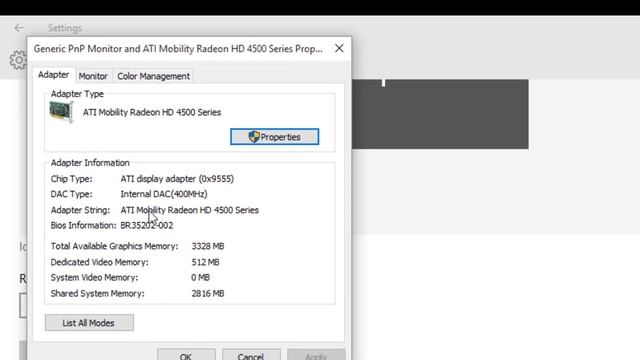640x360 pixels.
Task: Click chip type value 'ATI display adapter (0x9555)'
Action: tap(177, 179)
